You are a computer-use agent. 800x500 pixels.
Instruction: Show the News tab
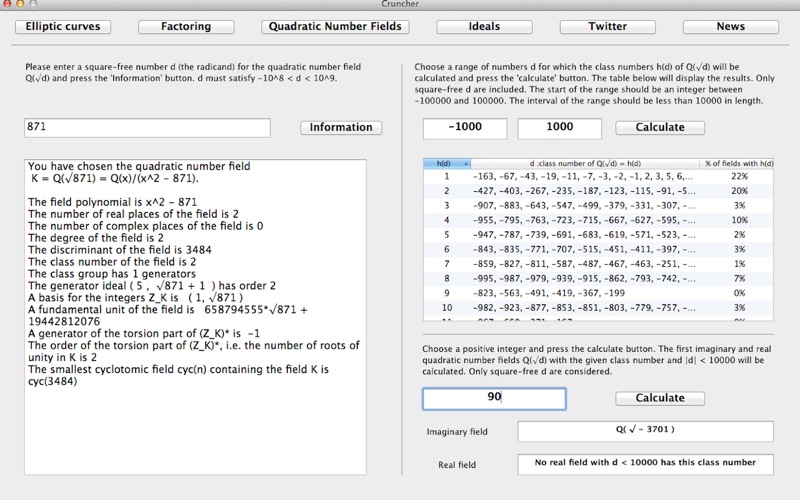click(x=731, y=27)
